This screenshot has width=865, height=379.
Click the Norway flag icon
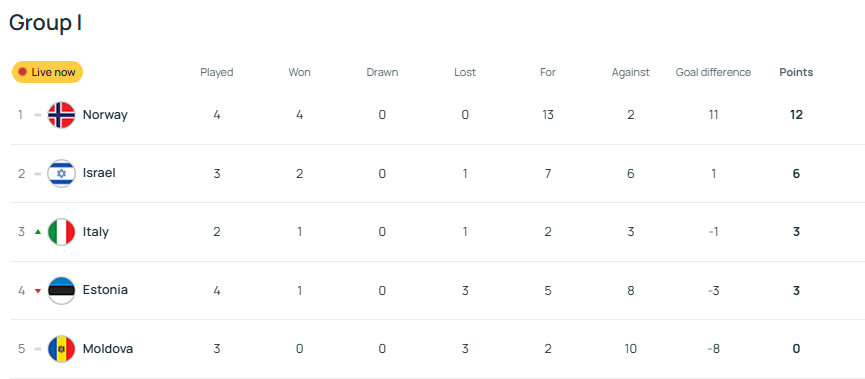[x=61, y=115]
